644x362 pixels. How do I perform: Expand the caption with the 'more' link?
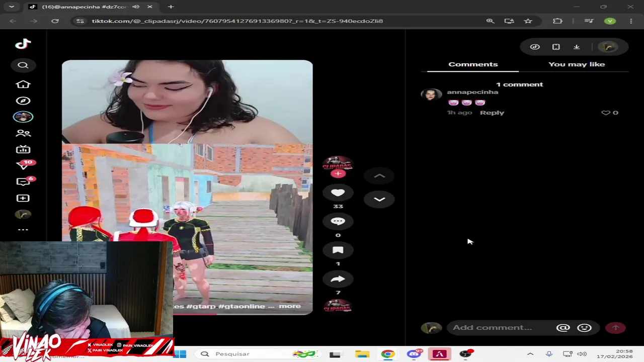(290, 306)
